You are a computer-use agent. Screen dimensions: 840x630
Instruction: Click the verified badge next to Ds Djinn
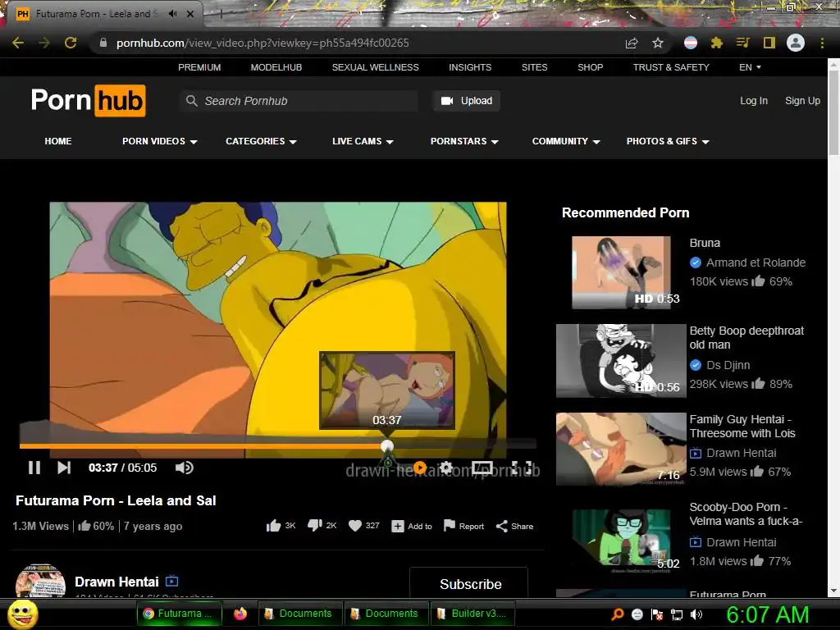[696, 365]
